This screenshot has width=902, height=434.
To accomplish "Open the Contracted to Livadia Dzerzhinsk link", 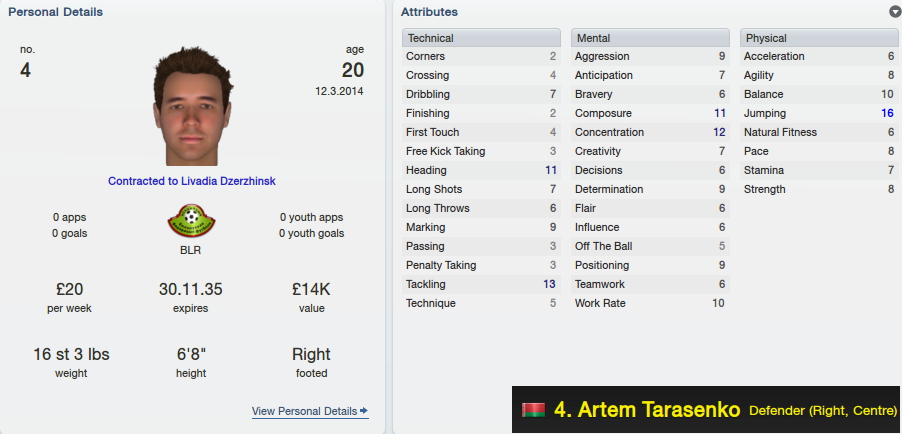I will (x=192, y=181).
